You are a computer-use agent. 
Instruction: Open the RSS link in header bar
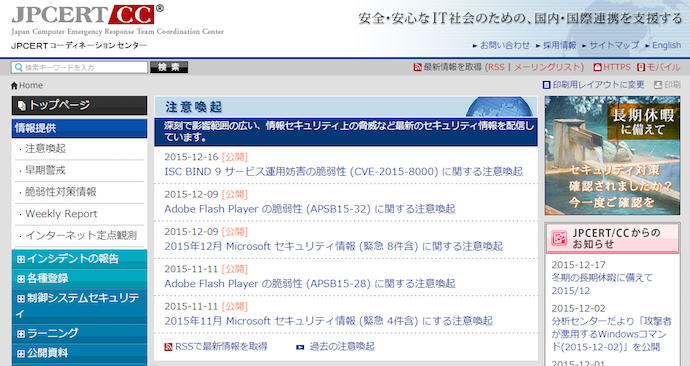pos(496,67)
